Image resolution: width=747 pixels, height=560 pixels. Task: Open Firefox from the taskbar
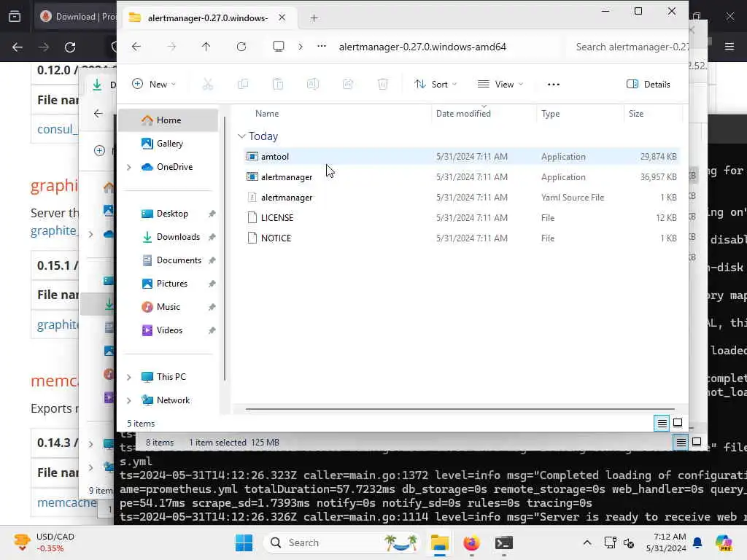472,542
